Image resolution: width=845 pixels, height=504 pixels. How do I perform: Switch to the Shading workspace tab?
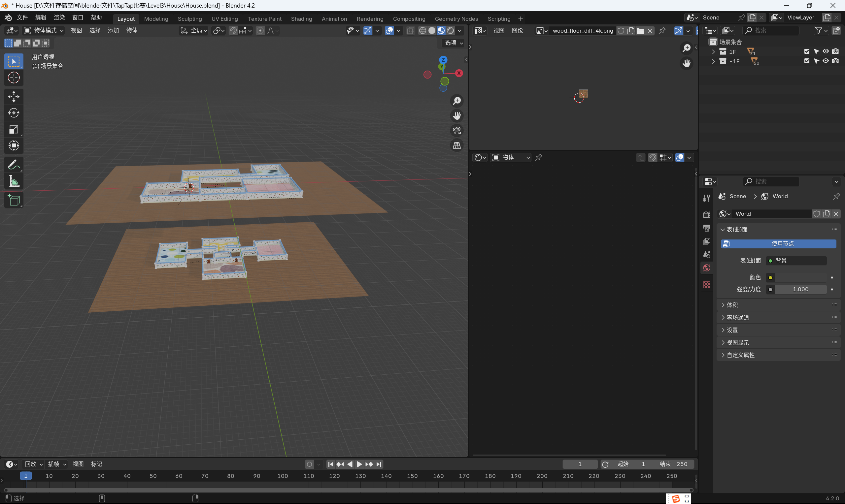click(301, 19)
